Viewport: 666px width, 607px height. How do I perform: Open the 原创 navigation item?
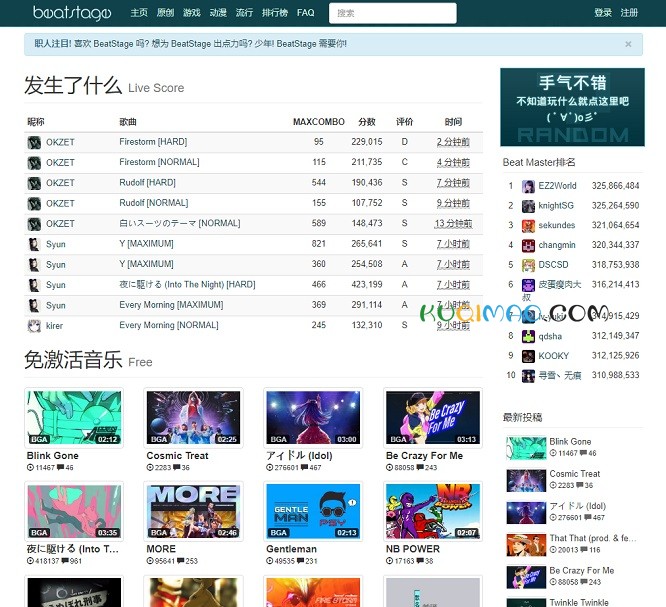click(x=165, y=13)
